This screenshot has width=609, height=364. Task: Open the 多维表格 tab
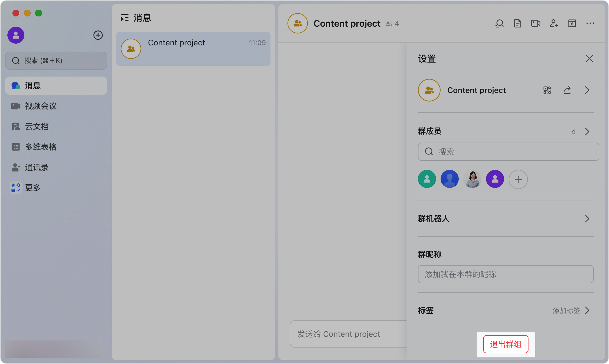(x=56, y=147)
